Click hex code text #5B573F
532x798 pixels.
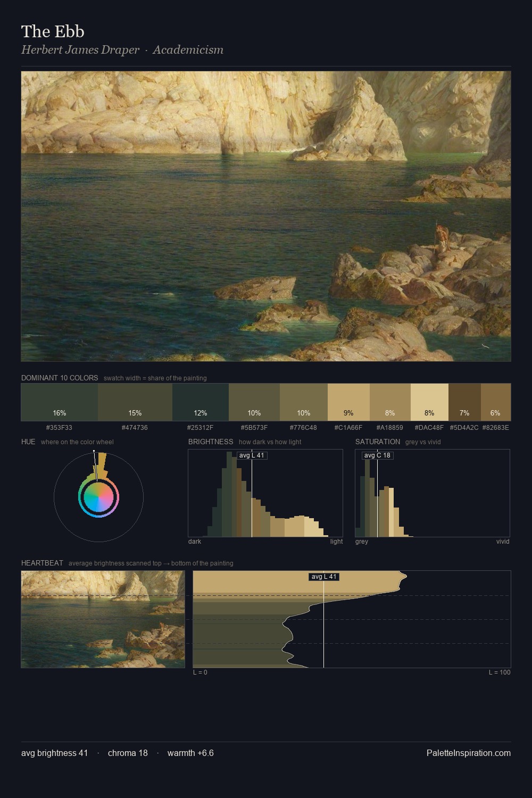coord(254,428)
